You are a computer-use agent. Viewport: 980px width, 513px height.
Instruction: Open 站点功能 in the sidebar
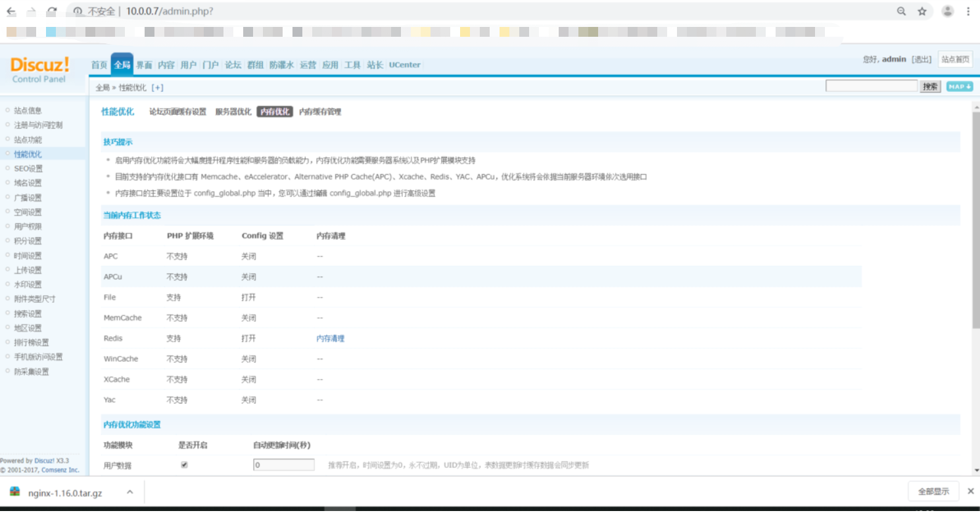28,140
